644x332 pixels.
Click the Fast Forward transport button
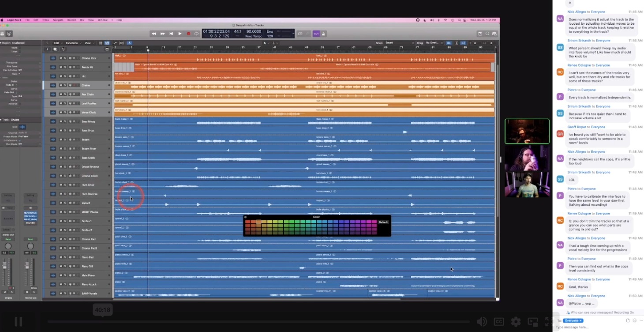tap(162, 34)
